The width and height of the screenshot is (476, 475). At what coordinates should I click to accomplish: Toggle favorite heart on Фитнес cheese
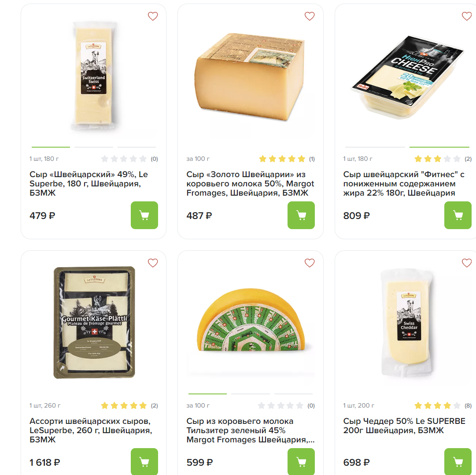pyautogui.click(x=466, y=17)
